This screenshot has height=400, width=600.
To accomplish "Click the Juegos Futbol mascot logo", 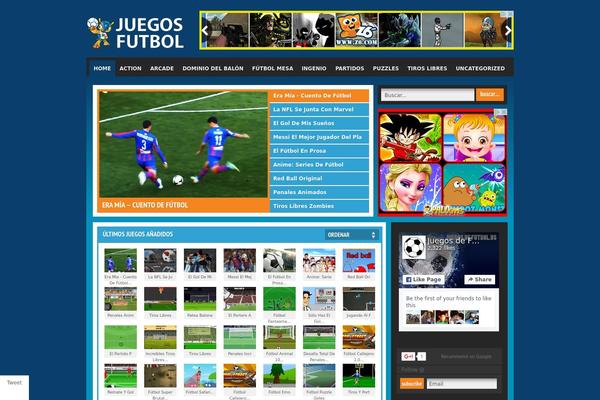I will pyautogui.click(x=100, y=32).
